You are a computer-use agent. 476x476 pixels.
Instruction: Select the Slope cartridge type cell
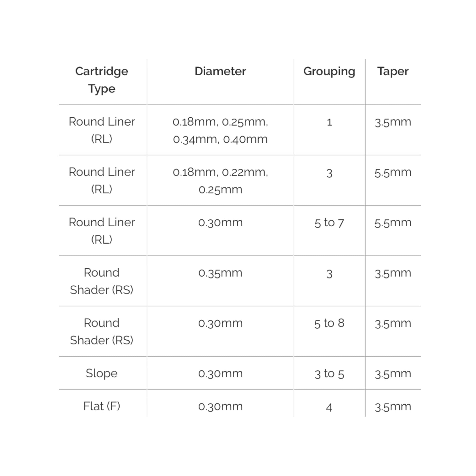pos(102,373)
